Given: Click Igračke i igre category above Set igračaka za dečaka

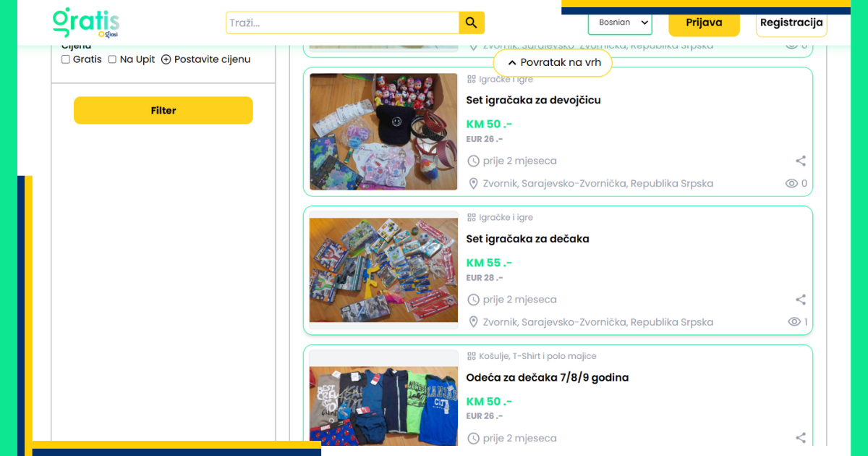Looking at the screenshot, I should coord(506,217).
